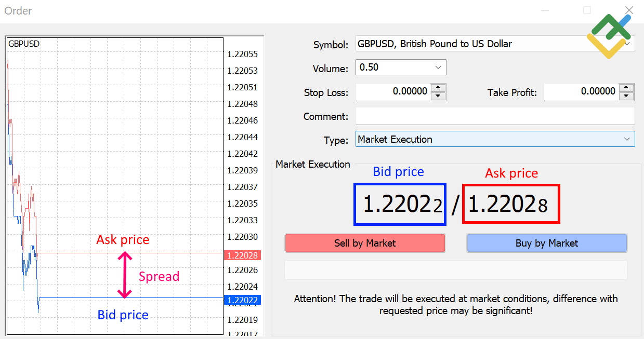Minimize the Order window

(x=545, y=10)
